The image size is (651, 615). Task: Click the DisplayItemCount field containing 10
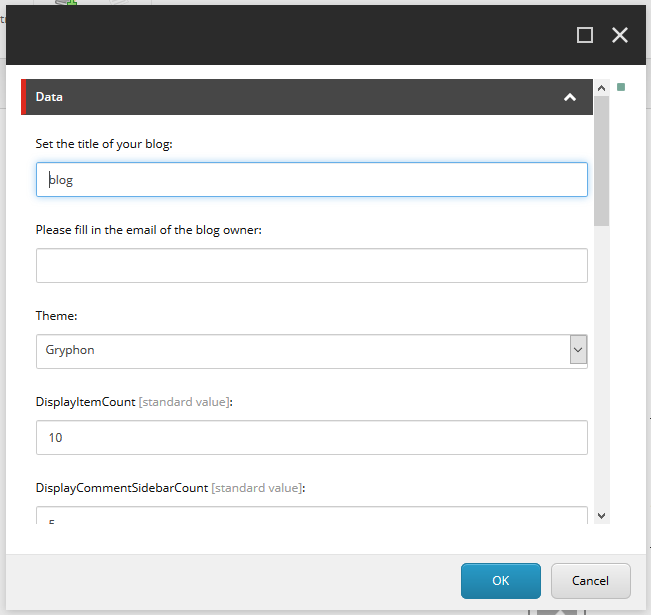coord(311,437)
